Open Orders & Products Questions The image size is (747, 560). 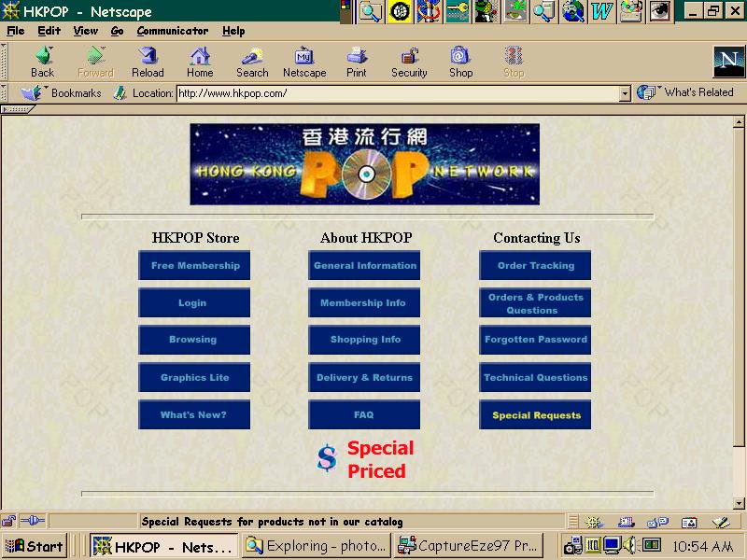pos(535,302)
